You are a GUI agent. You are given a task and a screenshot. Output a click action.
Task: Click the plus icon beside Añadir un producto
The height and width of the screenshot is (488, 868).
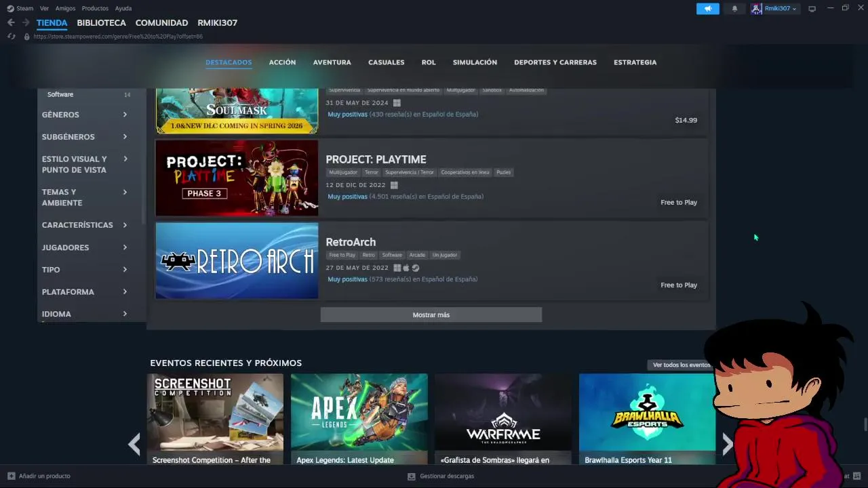11,476
